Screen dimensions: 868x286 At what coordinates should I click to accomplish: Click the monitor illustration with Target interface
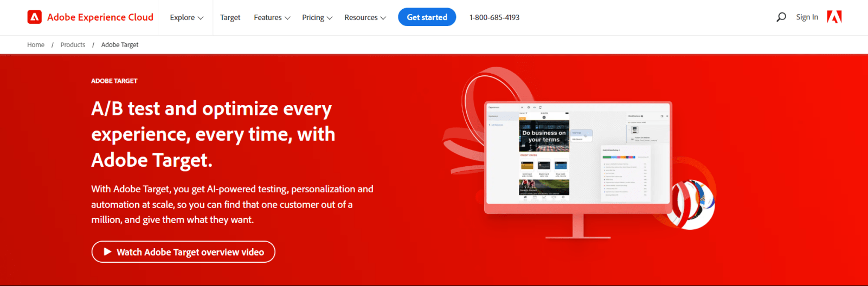tap(578, 168)
